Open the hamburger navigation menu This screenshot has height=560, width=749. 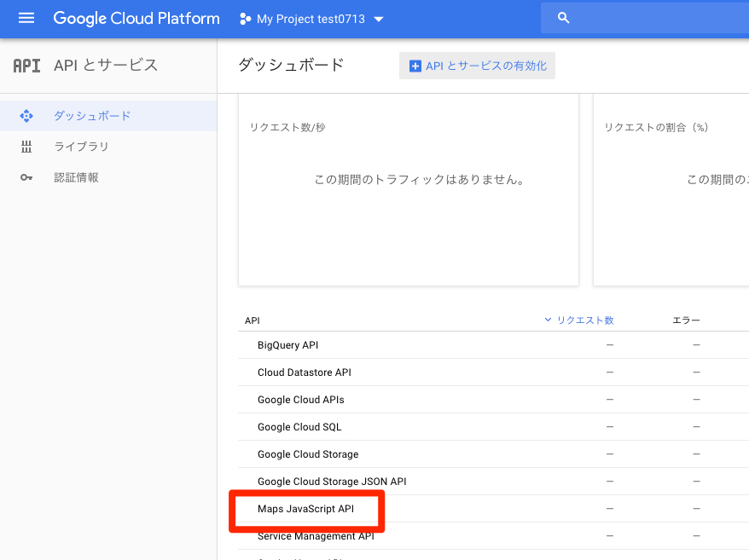pos(26,18)
